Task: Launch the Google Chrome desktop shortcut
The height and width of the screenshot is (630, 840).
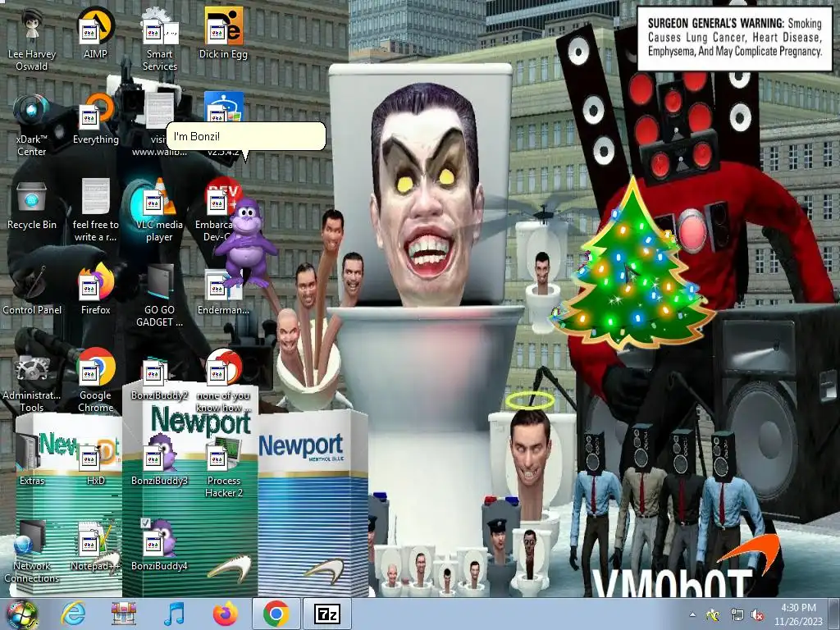Action: 95,381
